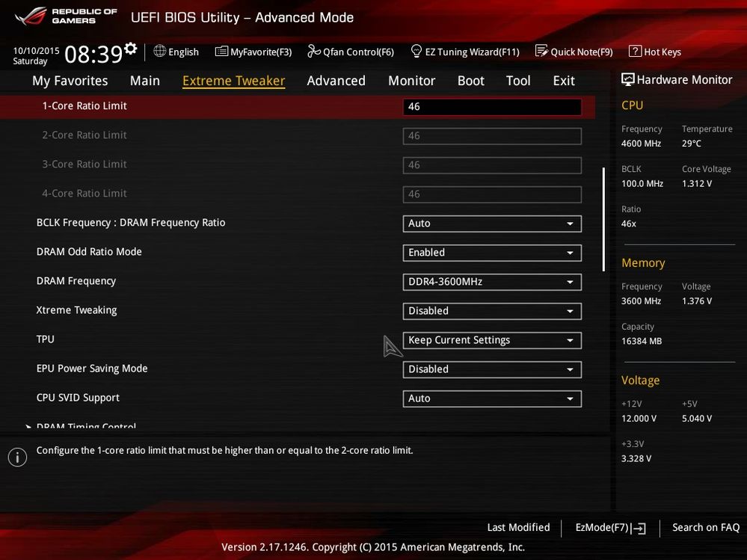Open the Monitor tab
The image size is (747, 560).
[x=411, y=81]
